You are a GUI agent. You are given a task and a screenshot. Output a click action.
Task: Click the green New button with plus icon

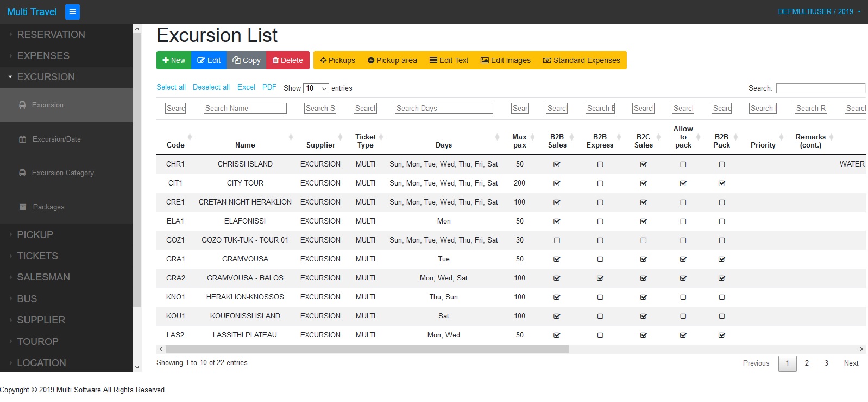(174, 60)
